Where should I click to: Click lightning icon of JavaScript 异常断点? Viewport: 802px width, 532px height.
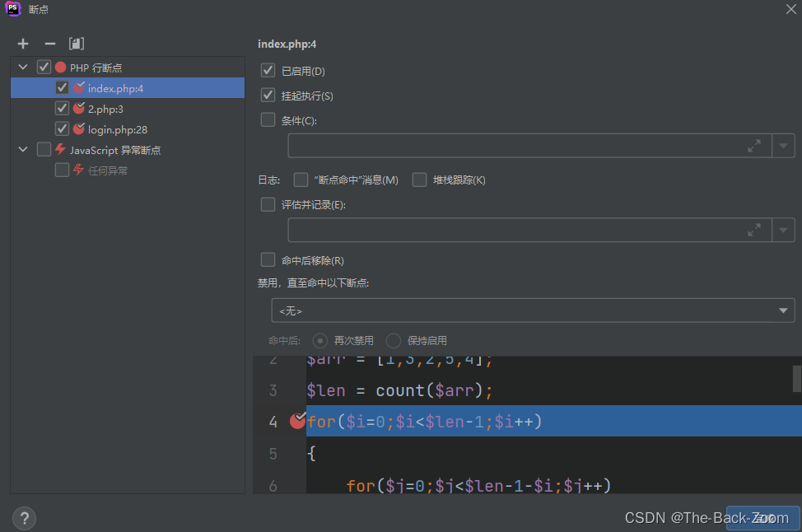click(60, 149)
